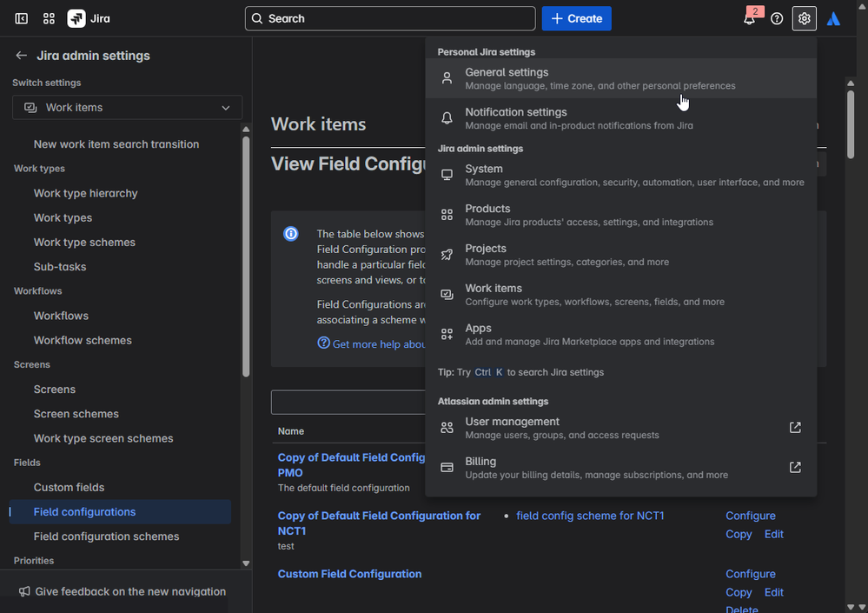Click Configure for the NCT1 field configuration
Image resolution: width=868 pixels, height=613 pixels.
(x=750, y=516)
